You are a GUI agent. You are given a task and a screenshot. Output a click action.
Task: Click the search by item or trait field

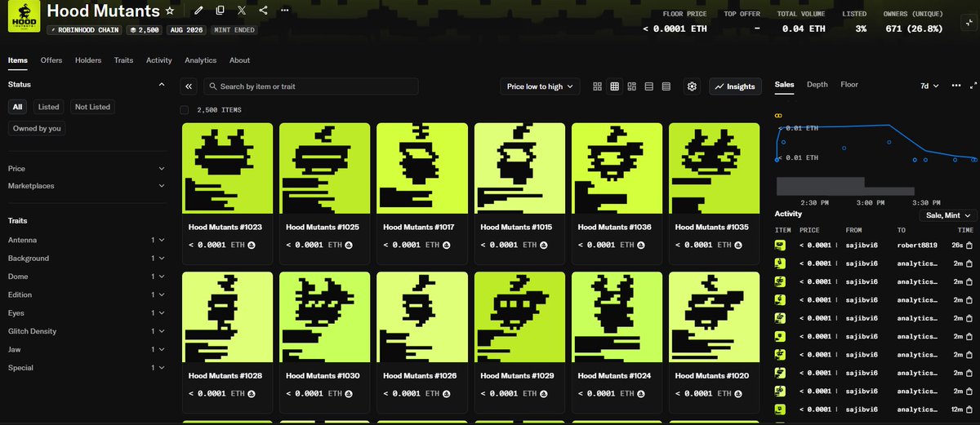311,86
